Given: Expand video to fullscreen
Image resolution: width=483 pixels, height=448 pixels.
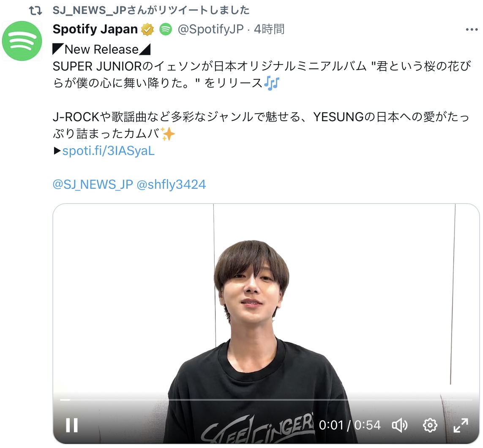Looking at the screenshot, I should point(461,425).
